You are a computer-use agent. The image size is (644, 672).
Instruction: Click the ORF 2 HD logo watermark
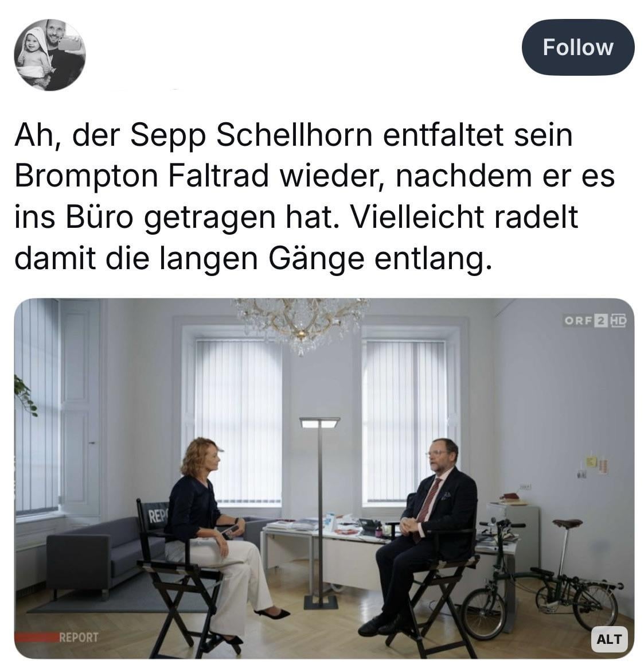pyautogui.click(x=595, y=321)
